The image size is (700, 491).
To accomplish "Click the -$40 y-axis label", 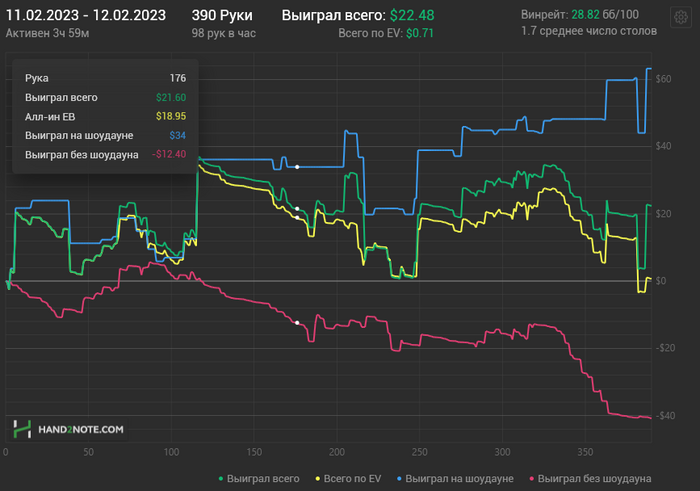I will (x=665, y=416).
